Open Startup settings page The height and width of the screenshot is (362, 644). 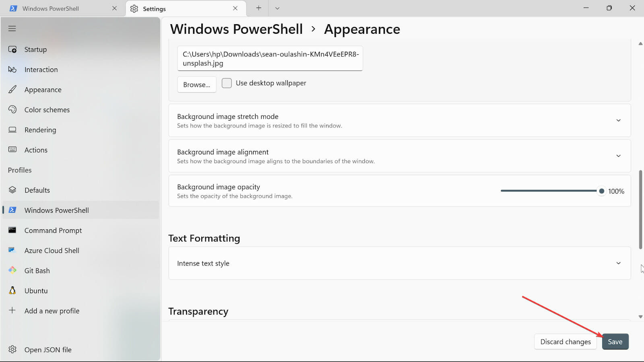(80, 49)
